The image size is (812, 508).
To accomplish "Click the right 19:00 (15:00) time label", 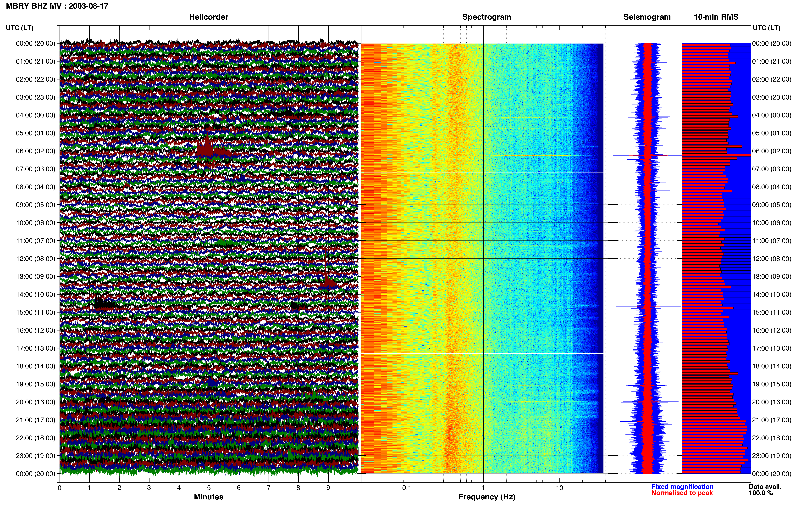I will tap(772, 384).
